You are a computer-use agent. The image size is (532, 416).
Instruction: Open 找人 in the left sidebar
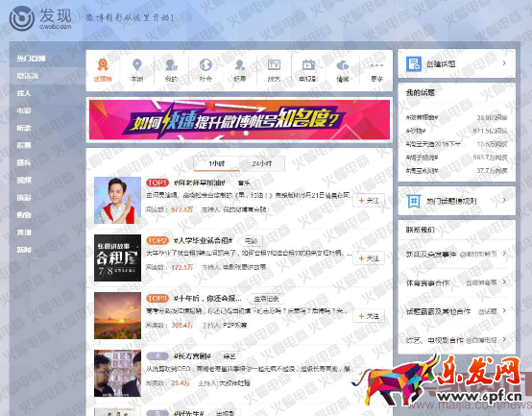tap(24, 93)
